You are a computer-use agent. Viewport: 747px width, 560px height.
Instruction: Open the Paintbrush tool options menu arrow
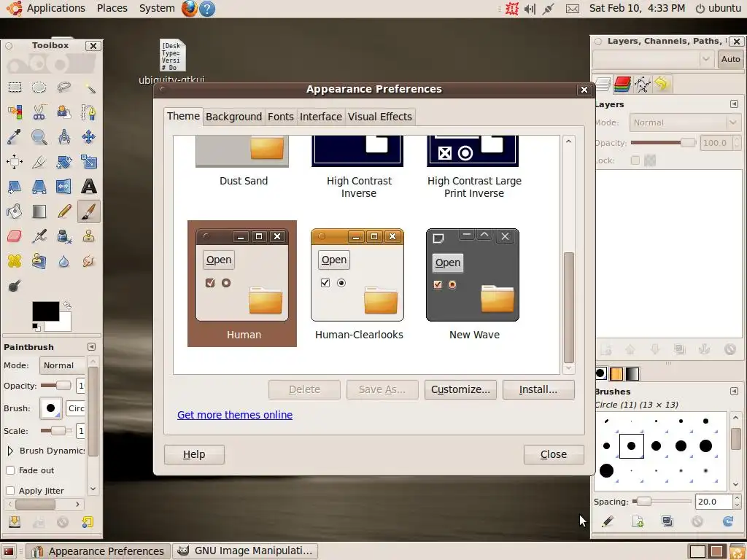coord(91,346)
